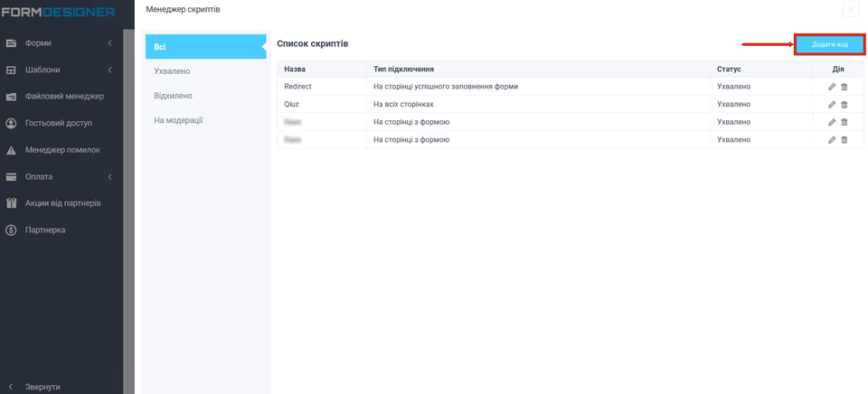Click the pencil edit icon for Redirect script
Screen dimensions: 868x394
[x=832, y=87]
